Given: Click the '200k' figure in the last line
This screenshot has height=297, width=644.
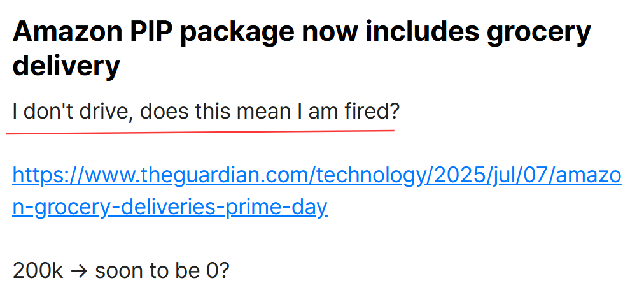Looking at the screenshot, I should click(38, 271).
